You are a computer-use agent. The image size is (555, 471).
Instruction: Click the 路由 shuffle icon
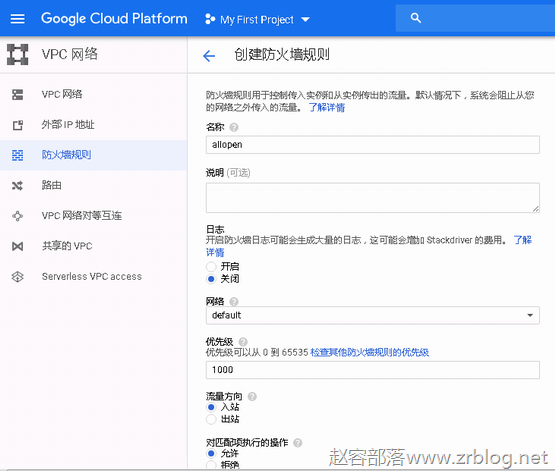17,185
